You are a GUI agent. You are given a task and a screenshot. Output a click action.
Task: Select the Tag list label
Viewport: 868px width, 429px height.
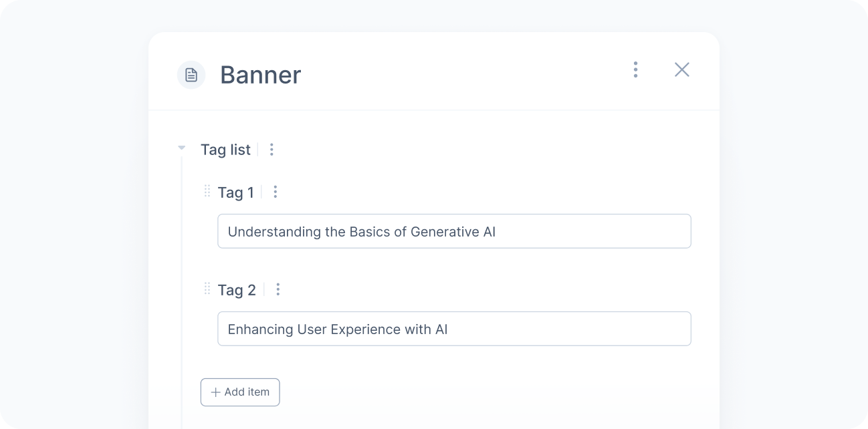coord(225,150)
